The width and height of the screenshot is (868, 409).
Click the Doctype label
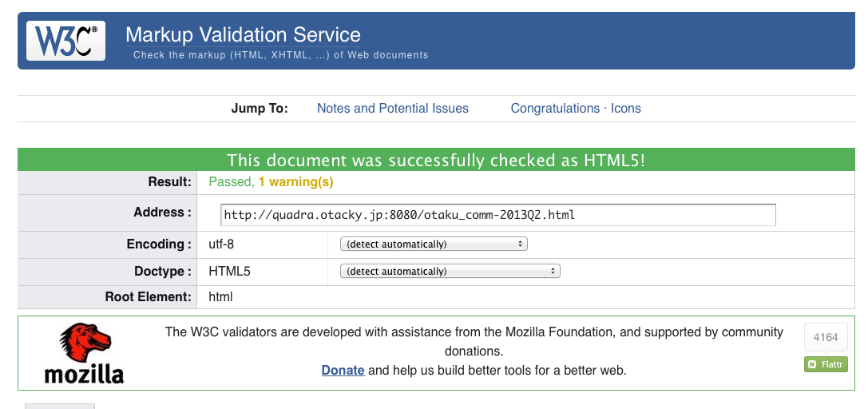163,271
